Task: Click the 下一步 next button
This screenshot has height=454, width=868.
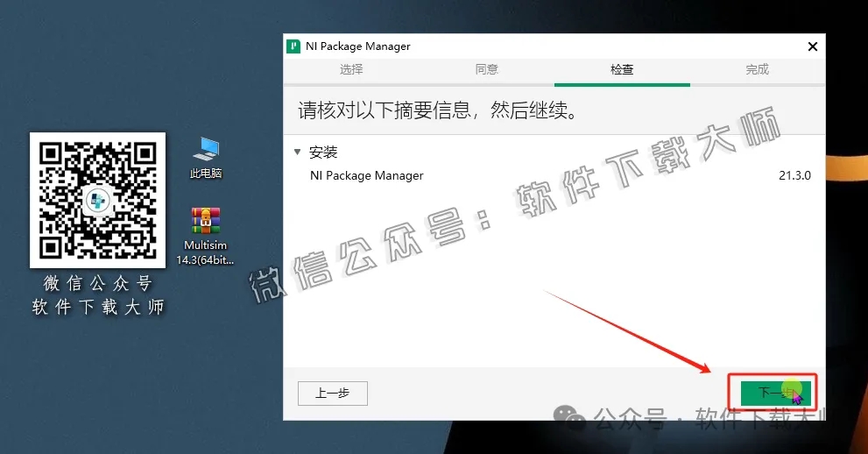Action: point(776,393)
